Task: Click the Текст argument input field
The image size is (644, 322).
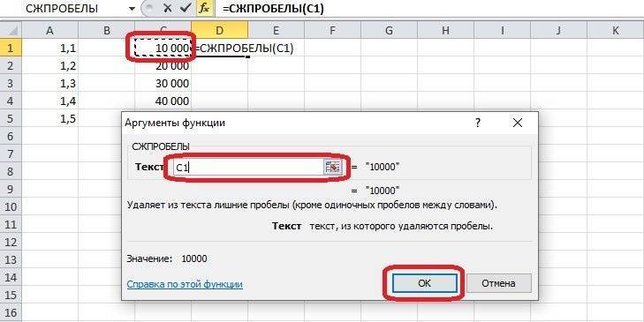Action: [248, 167]
